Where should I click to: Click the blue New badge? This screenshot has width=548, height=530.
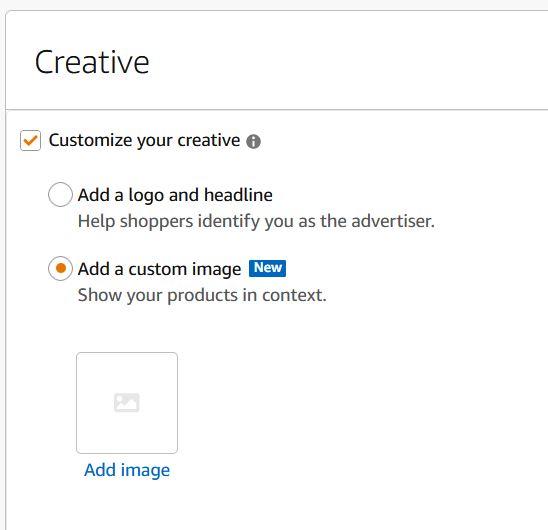click(x=267, y=268)
